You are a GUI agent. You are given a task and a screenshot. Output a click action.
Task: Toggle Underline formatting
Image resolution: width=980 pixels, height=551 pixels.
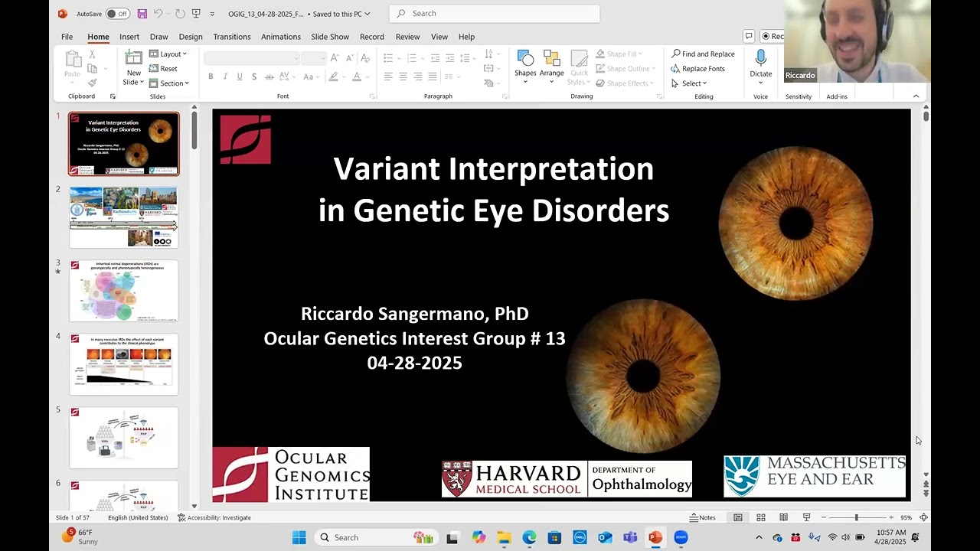coord(240,77)
